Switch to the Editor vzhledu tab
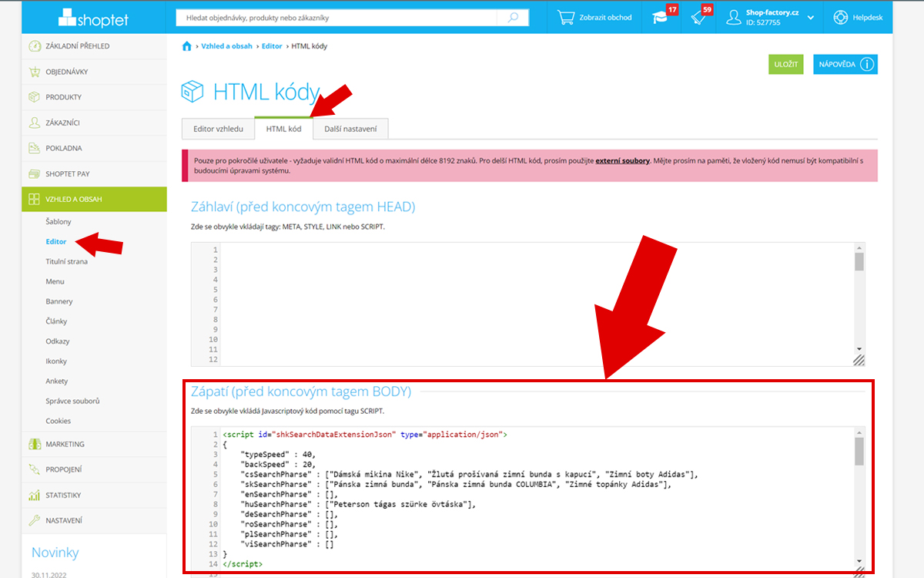924x578 pixels. pyautogui.click(x=218, y=129)
